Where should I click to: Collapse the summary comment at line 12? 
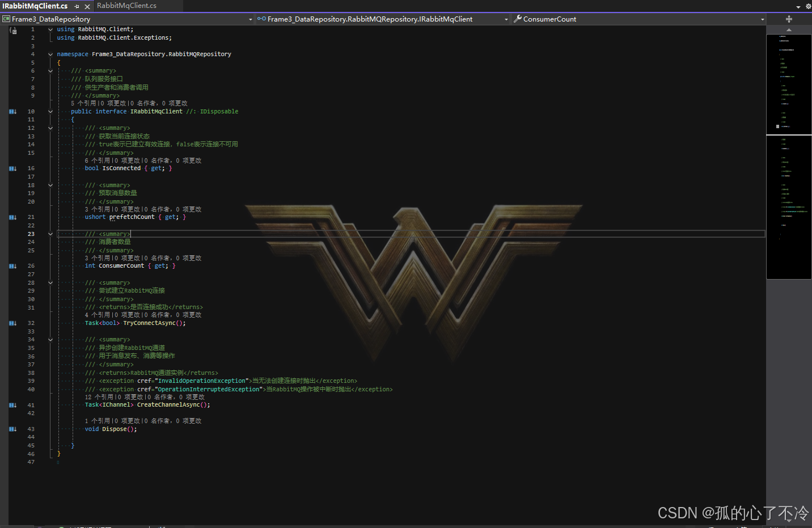(50, 128)
